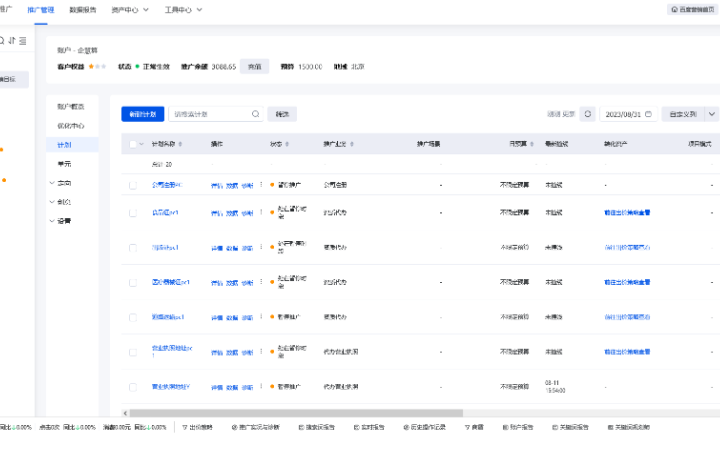Open 出价策略 in the bottom bar
This screenshot has width=720, height=450.
pyautogui.click(x=197, y=427)
